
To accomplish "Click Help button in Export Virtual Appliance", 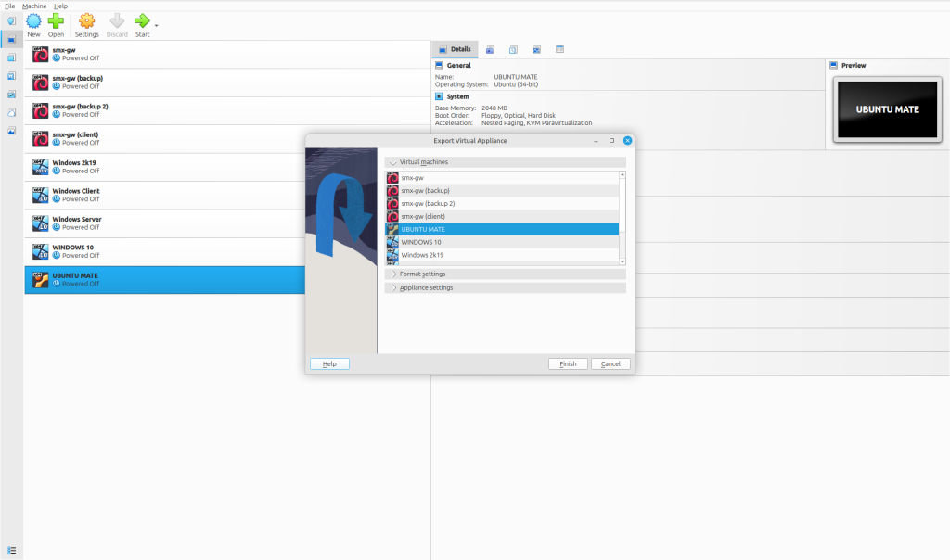I will point(329,364).
